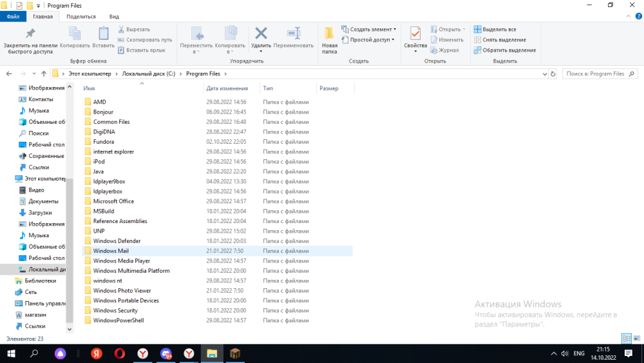Image resolution: width=644 pixels, height=363 pixels.
Task: Open Yandex red Я taskbar icon
Action: (x=97, y=353)
